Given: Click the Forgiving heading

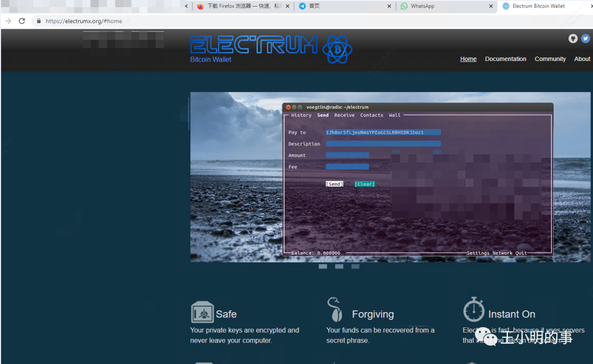Looking at the screenshot, I should pyautogui.click(x=373, y=314).
